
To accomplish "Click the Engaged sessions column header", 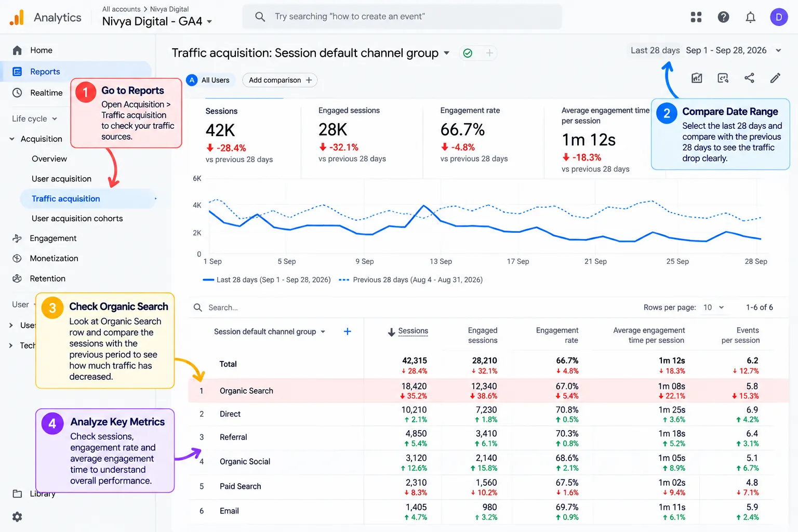I will pyautogui.click(x=483, y=336).
